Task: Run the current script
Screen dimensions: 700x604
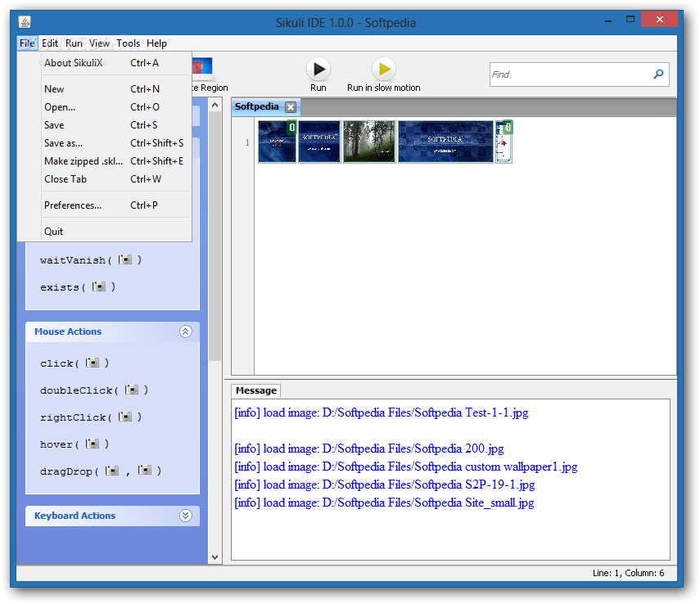Action: click(318, 69)
